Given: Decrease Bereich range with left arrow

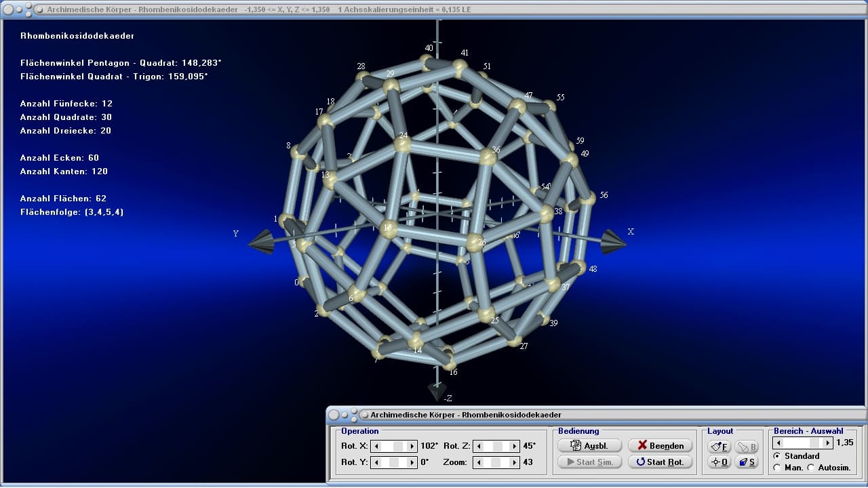Looking at the screenshot, I should (x=779, y=443).
